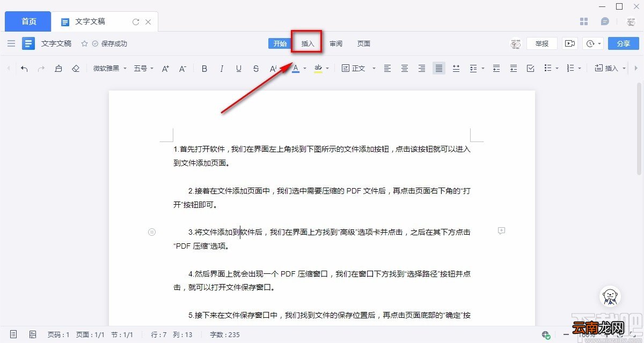This screenshot has width=644, height=343.
Task: Click the blue 分享 button
Action: (x=623, y=43)
